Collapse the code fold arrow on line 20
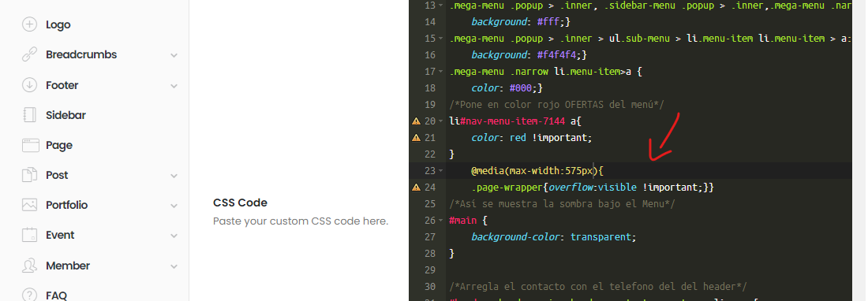Viewport: 868px width, 301px height. coord(440,121)
